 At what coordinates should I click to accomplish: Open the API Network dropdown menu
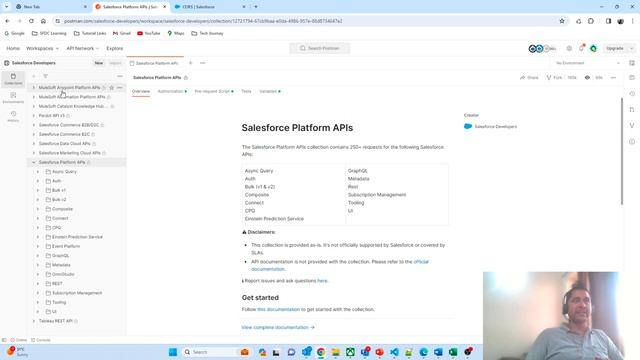click(82, 49)
